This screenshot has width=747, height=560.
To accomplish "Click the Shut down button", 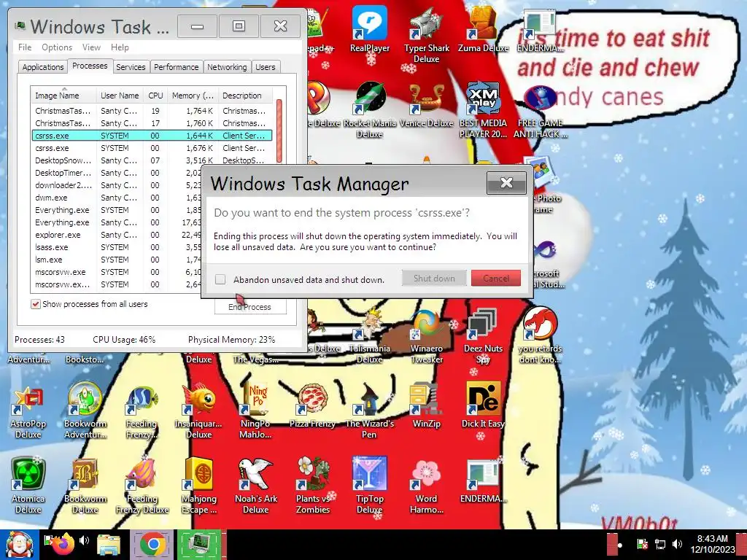I will click(x=434, y=279).
